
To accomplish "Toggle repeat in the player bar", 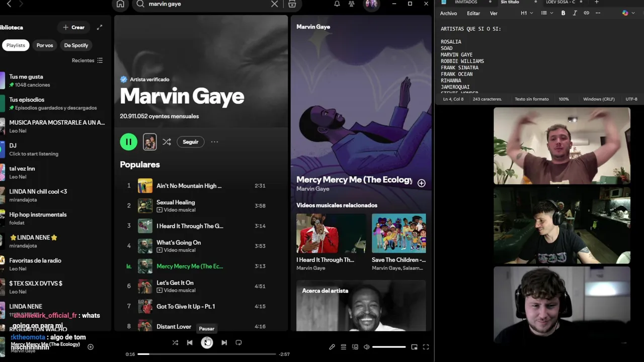I will pos(238,342).
